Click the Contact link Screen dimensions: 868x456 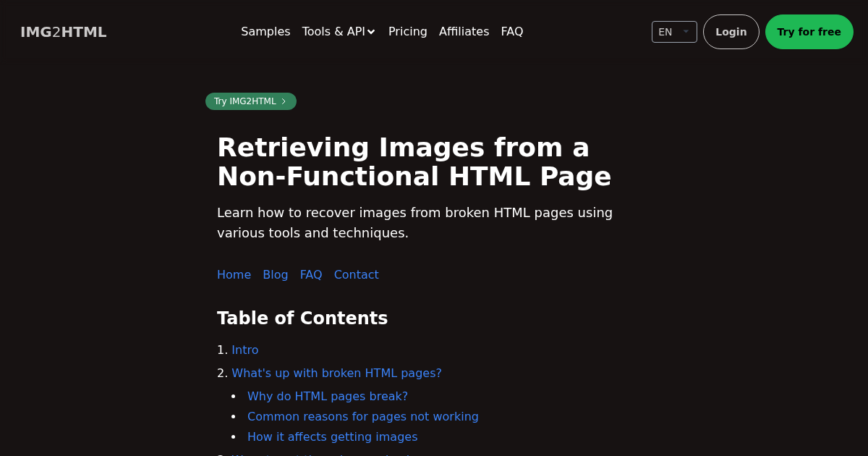356,274
